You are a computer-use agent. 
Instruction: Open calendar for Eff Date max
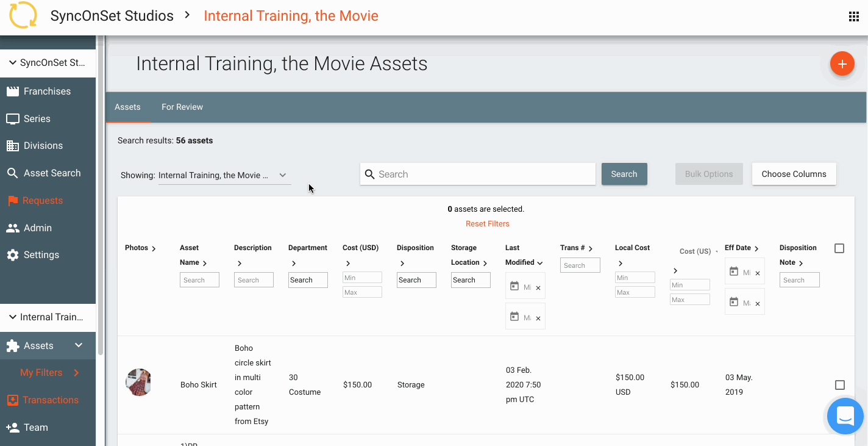coord(734,302)
